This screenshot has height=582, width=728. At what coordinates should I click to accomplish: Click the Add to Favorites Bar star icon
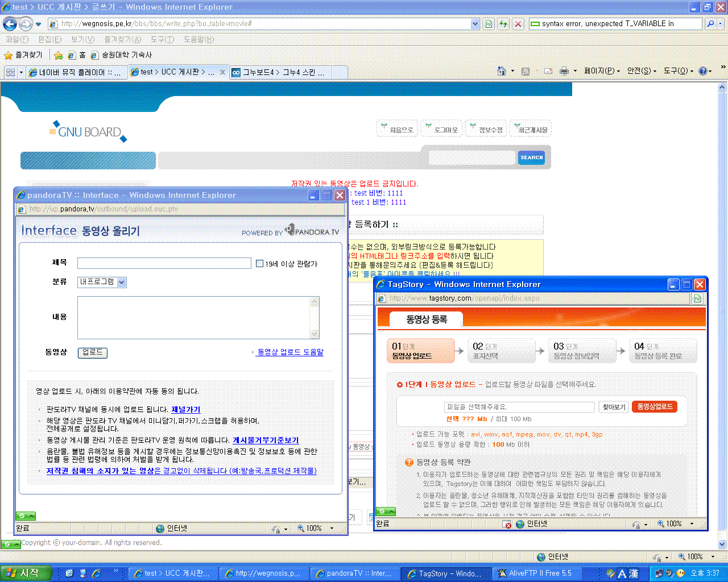[58, 55]
